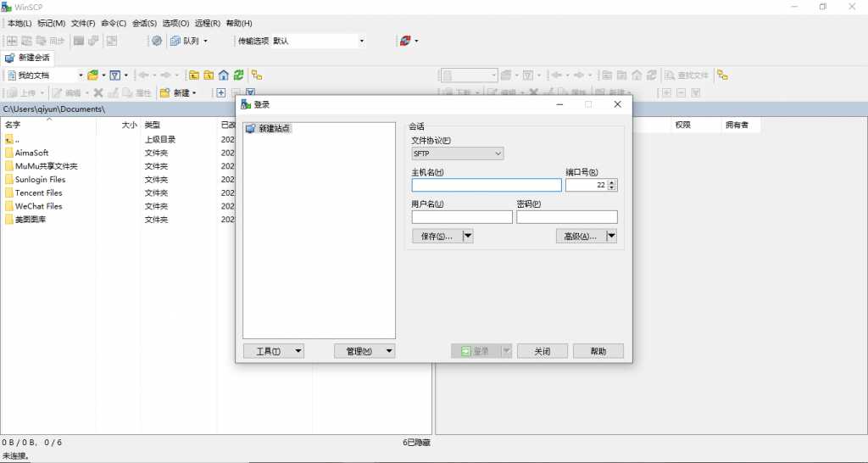
Task: Click the Help (帮助) button in login dialog
Action: click(x=598, y=351)
